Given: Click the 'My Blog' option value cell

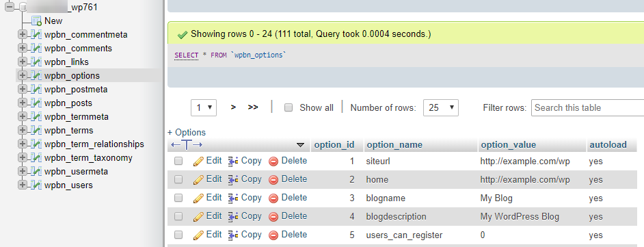Looking at the screenshot, I should coord(496,198).
